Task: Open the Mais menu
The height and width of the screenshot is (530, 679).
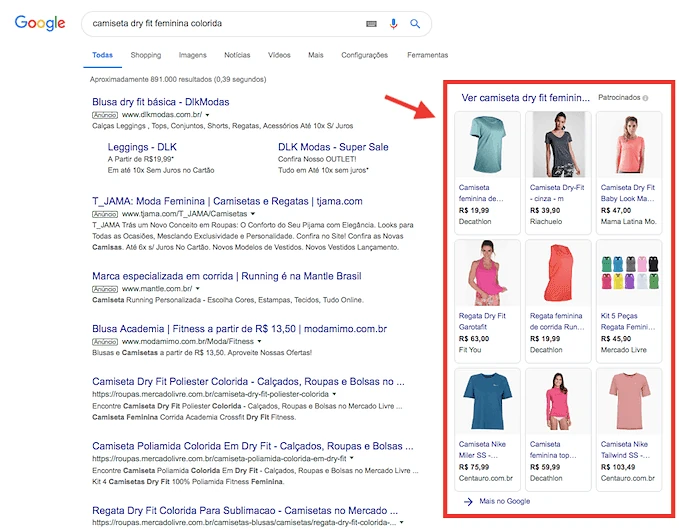Action: click(316, 55)
